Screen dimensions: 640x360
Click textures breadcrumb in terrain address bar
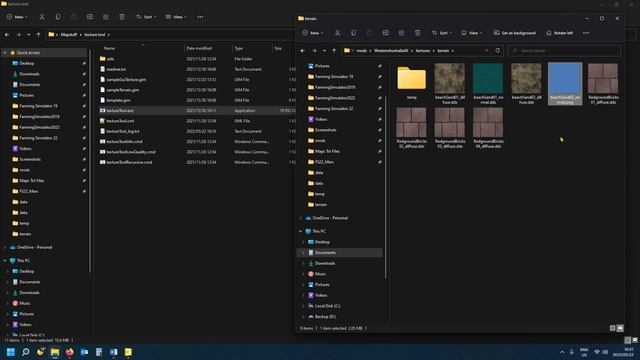point(423,51)
